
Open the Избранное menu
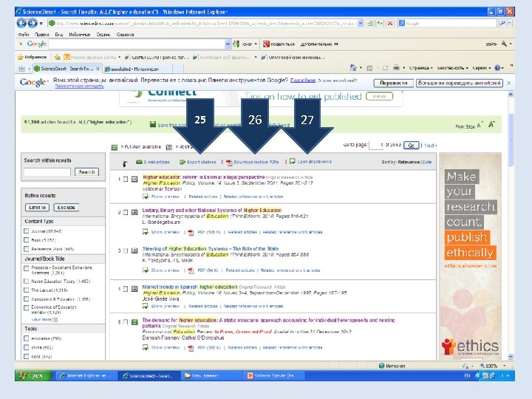pos(79,34)
